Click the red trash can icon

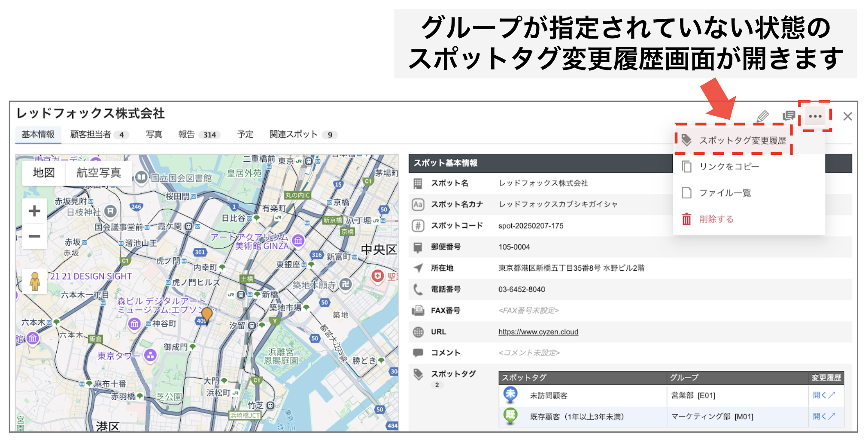click(687, 219)
